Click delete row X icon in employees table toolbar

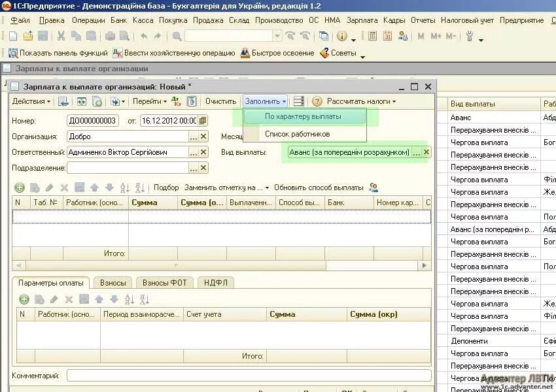coord(64,188)
